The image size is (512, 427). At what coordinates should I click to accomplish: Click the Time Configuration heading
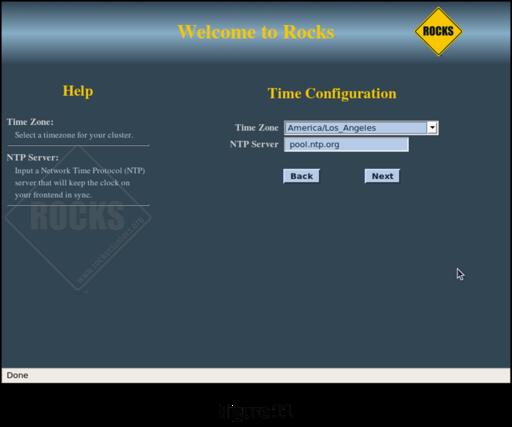(332, 94)
